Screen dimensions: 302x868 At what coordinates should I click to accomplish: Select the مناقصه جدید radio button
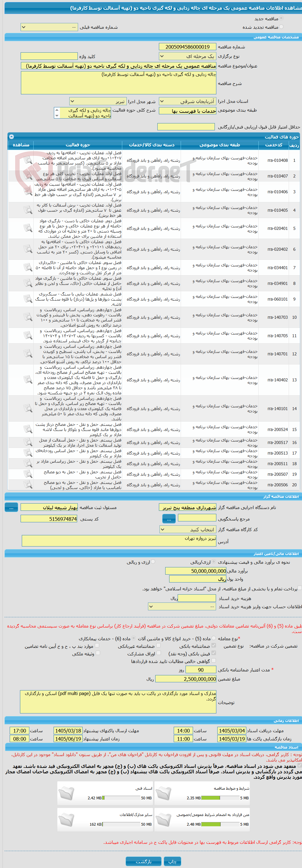tap(281, 18)
